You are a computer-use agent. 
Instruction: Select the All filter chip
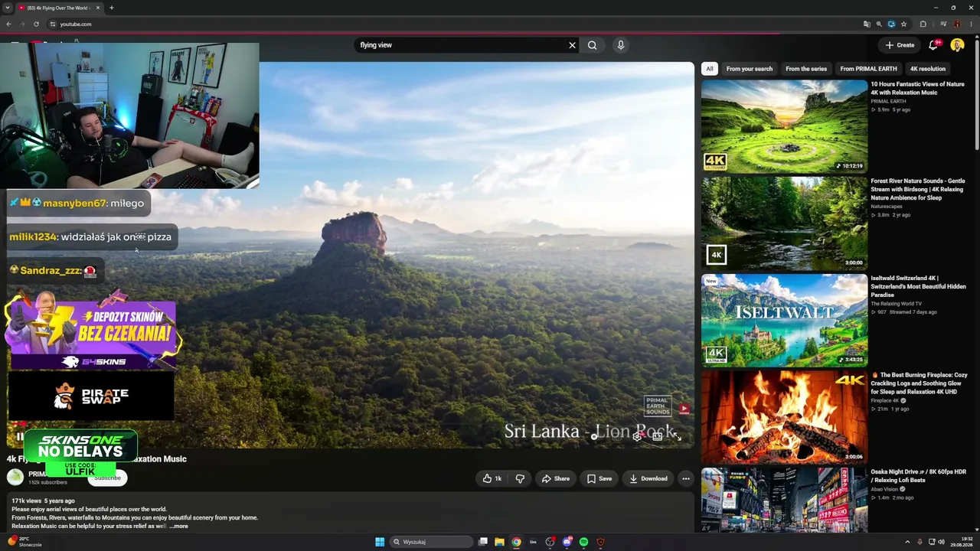pyautogui.click(x=710, y=69)
